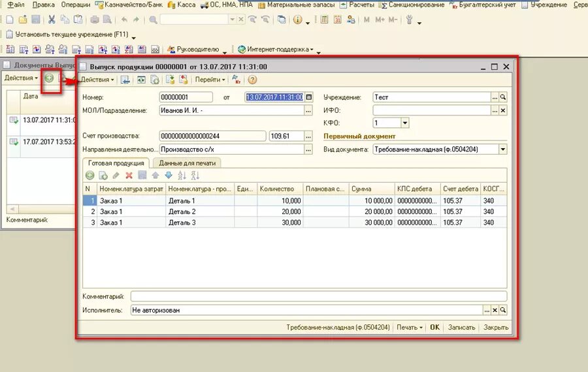Open the Печать dropdown at bottom
The height and width of the screenshot is (372, 588).
(x=410, y=327)
